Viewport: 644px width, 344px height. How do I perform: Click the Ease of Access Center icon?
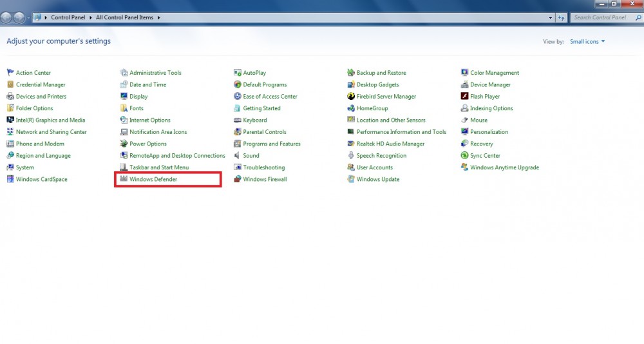(x=238, y=97)
